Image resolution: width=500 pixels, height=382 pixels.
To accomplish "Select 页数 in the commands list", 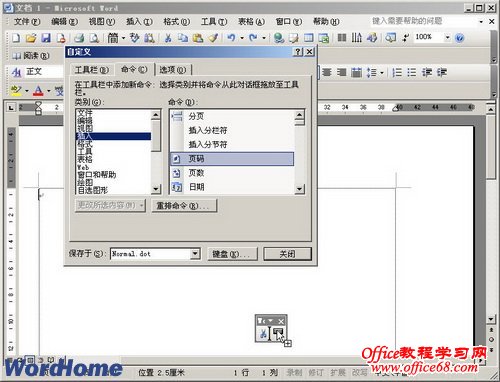I will click(232, 173).
